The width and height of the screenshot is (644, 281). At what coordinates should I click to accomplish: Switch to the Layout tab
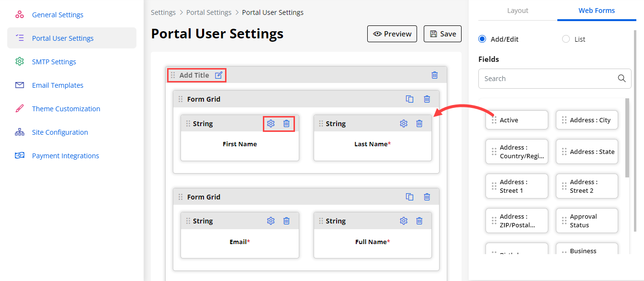click(518, 11)
